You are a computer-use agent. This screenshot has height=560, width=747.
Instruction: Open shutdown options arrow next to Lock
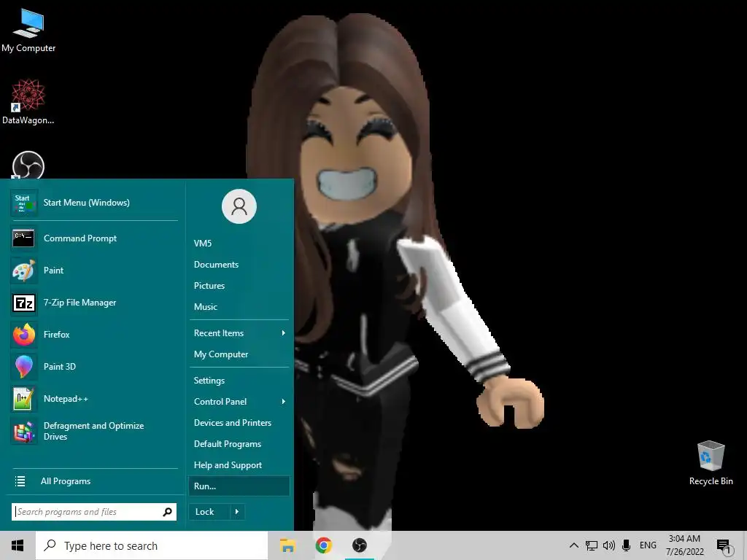pos(237,512)
